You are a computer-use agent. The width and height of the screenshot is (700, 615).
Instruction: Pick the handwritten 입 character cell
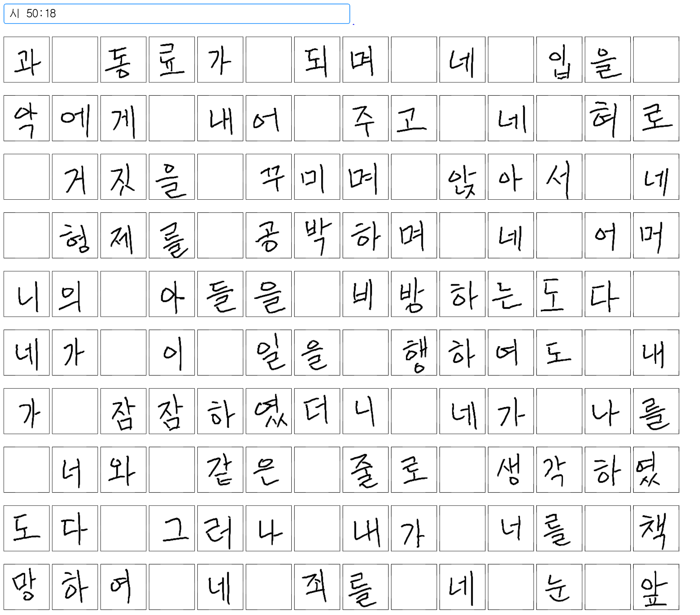tap(559, 60)
